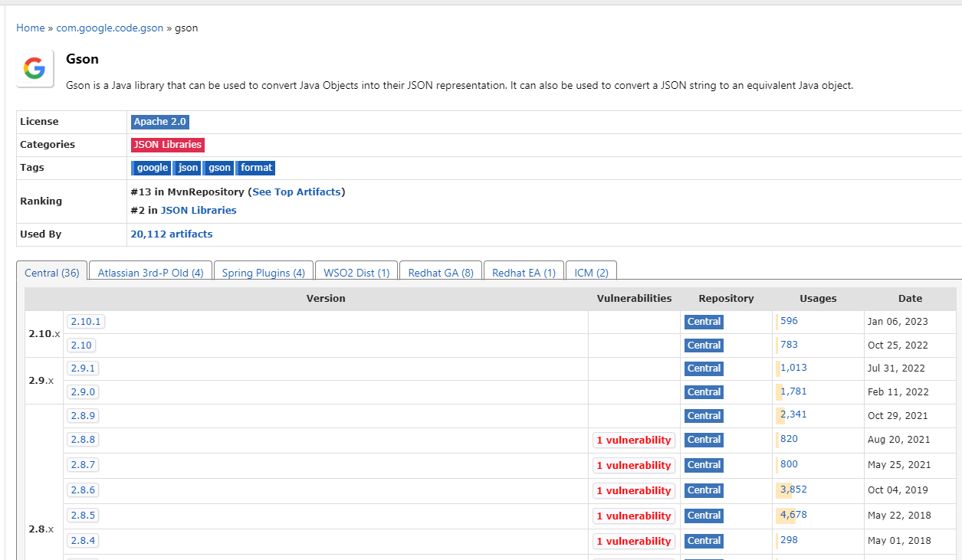
Task: Switch to Atlassian 3rd-P Old (4) tab
Action: click(x=150, y=273)
